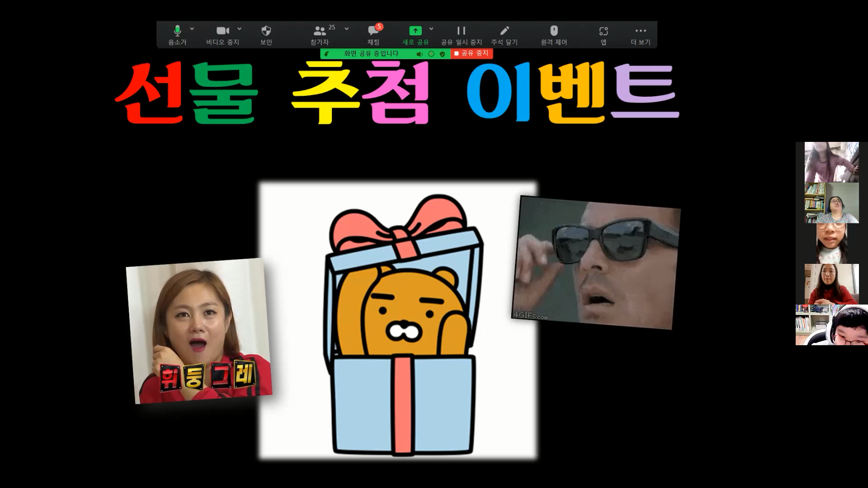
Task: Select participant thumbnail wearing white headset
Action: [x=831, y=325]
